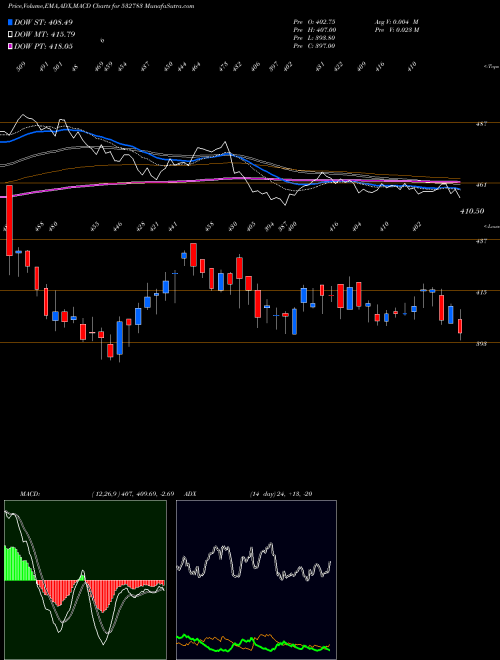The height and width of the screenshot is (660, 500).
Task: Click the 487 axis label on the EMA chart
Action: (481, 124)
